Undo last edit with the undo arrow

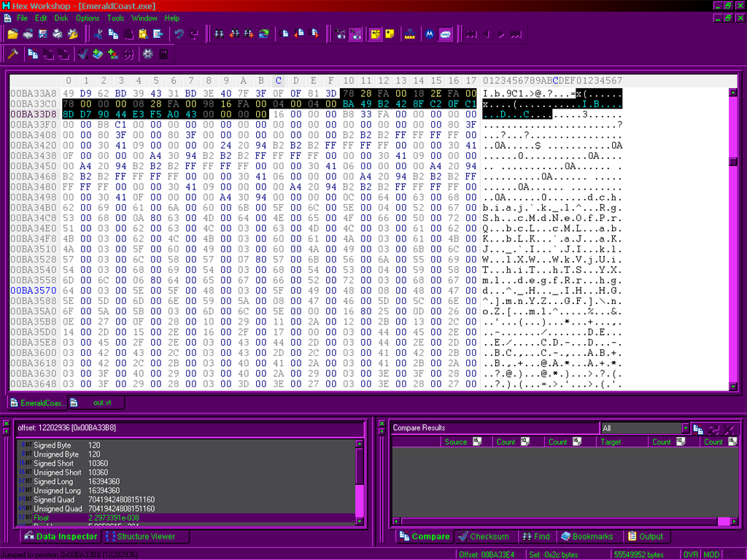click(x=179, y=34)
